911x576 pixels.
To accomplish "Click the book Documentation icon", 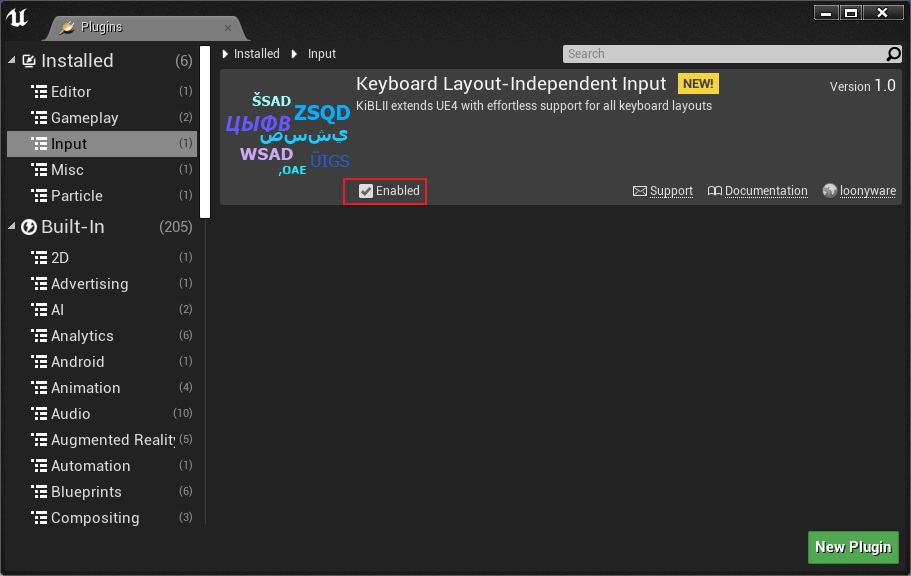I will point(715,191).
